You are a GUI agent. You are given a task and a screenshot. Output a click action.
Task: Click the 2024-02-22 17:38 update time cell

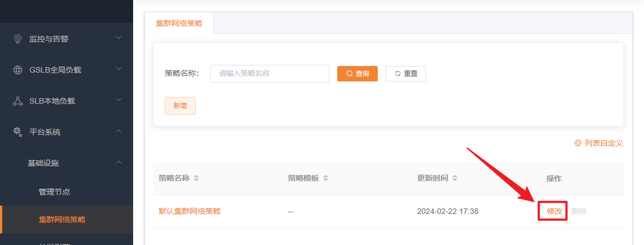(x=448, y=211)
